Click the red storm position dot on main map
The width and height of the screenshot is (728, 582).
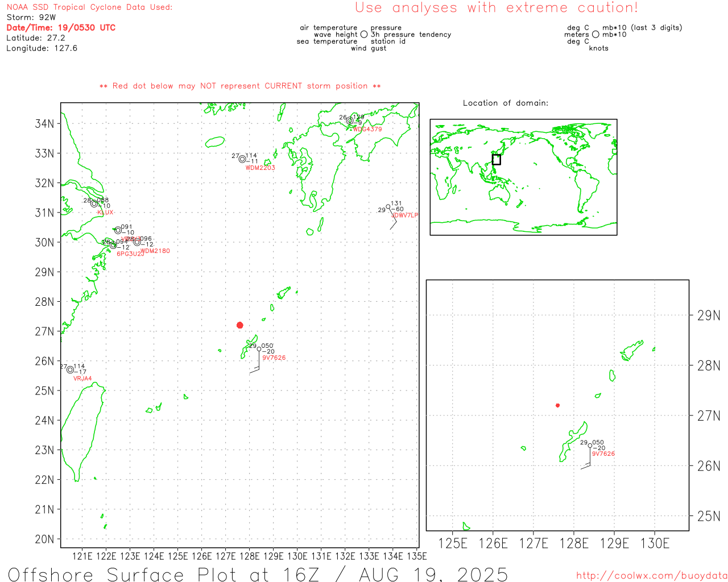(x=240, y=325)
